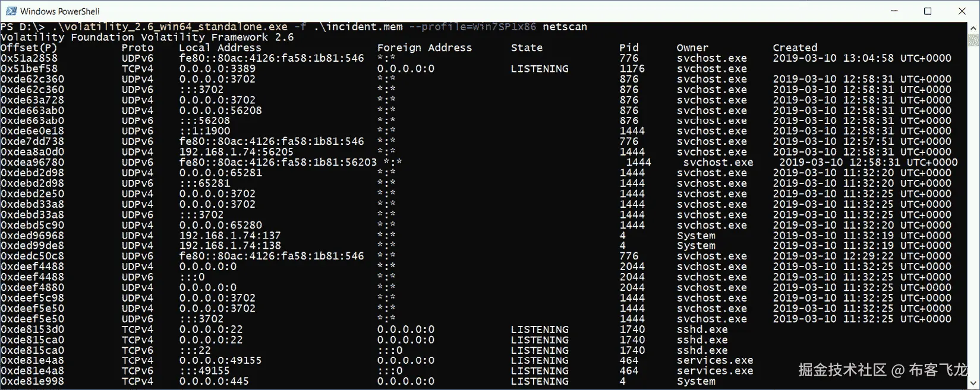Image resolution: width=980 pixels, height=390 pixels.
Task: Click the volatility_2.6_win64_standalone.exe command text
Action: click(169, 27)
